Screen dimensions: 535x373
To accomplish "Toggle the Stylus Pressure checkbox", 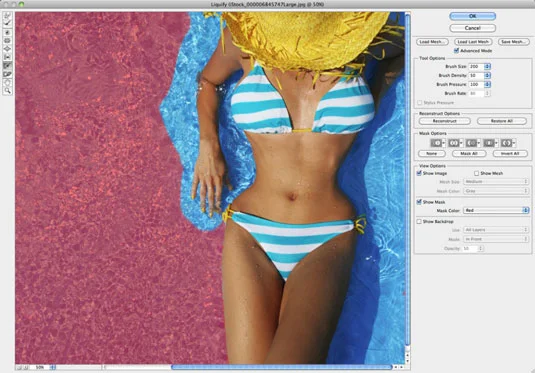I will tap(419, 102).
